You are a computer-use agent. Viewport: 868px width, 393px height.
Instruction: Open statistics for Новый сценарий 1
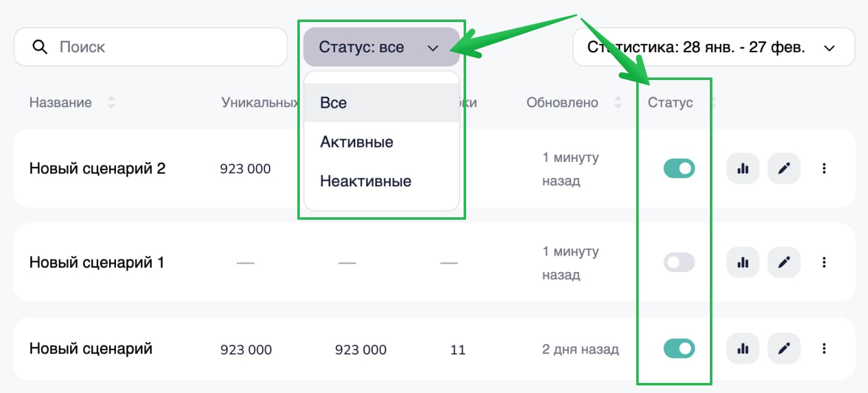point(743,263)
